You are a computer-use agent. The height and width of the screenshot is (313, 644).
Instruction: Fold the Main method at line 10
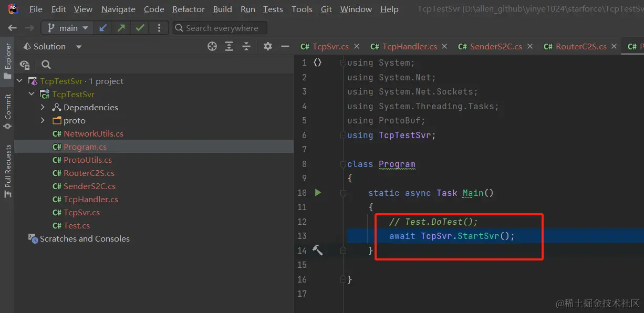343,193
